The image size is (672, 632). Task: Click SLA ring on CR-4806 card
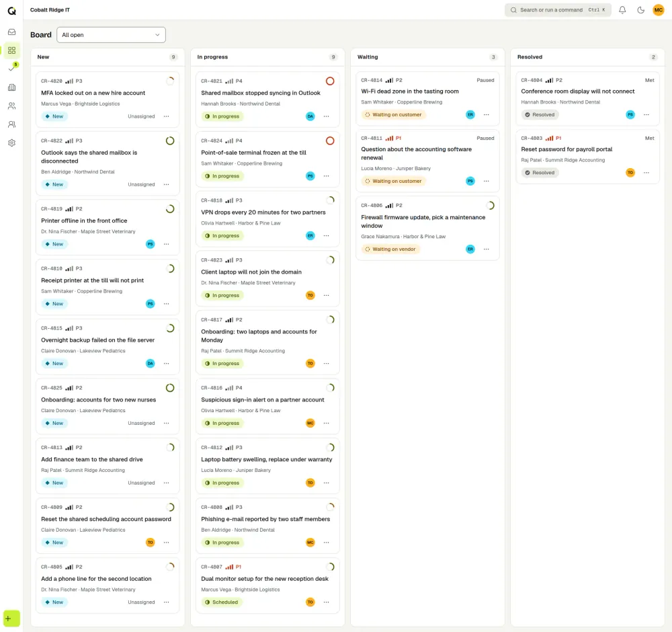[x=490, y=205]
